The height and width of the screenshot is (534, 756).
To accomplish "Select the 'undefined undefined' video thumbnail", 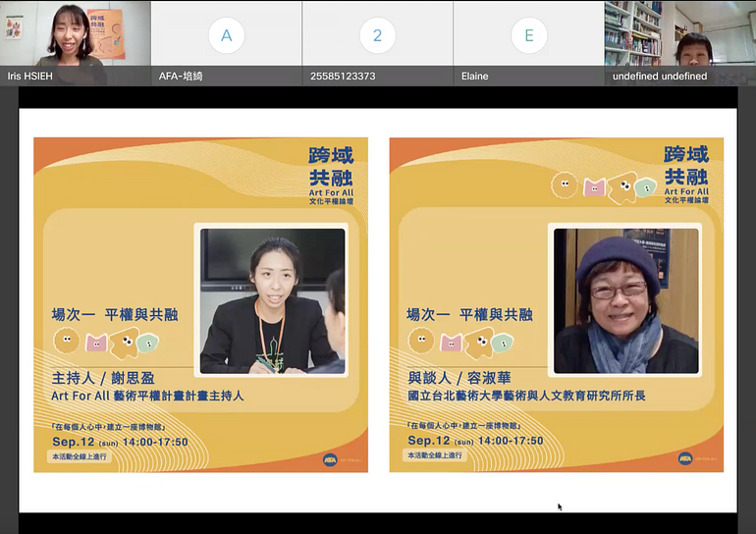I will (x=680, y=43).
